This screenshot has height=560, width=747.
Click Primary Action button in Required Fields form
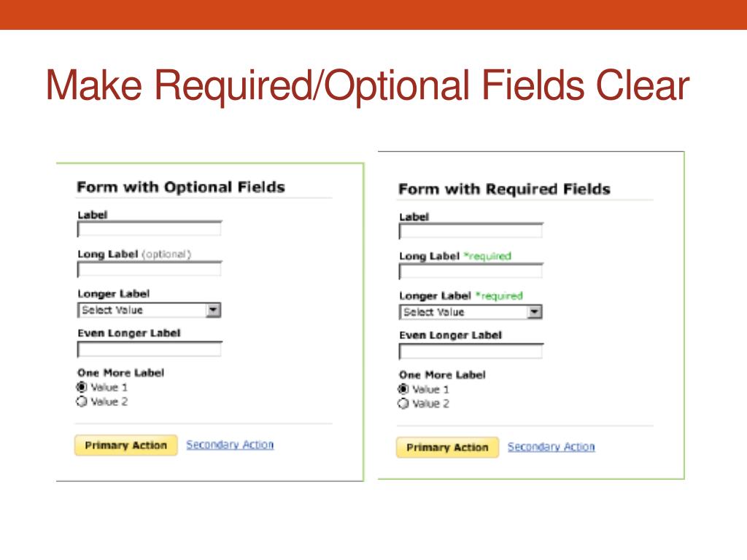pyautogui.click(x=447, y=447)
